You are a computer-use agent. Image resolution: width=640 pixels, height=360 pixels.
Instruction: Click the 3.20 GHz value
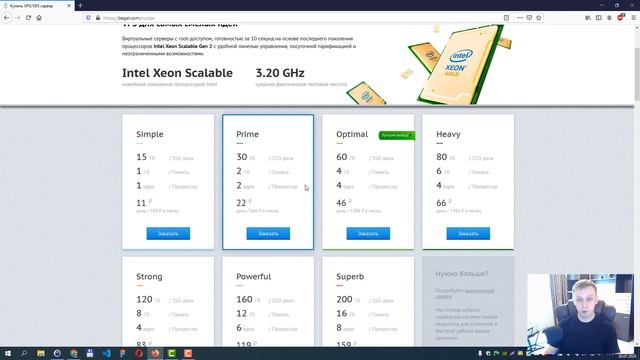click(x=280, y=73)
